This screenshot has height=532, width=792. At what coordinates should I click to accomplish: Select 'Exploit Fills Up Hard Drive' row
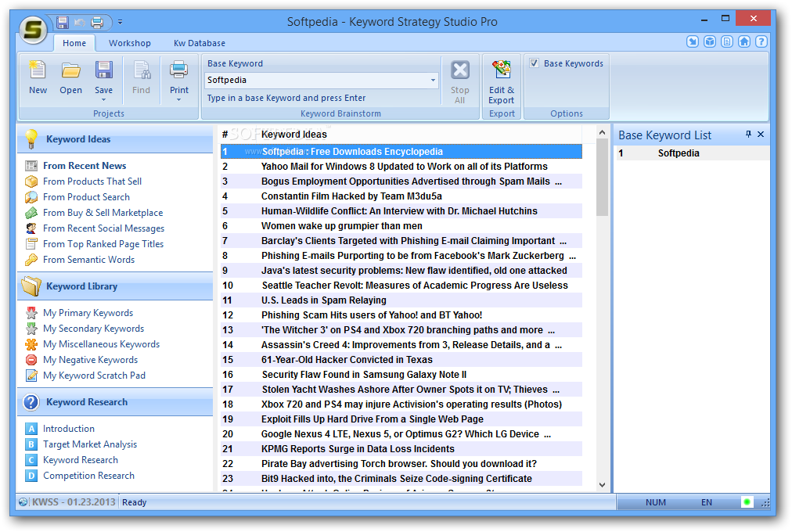tap(401, 419)
